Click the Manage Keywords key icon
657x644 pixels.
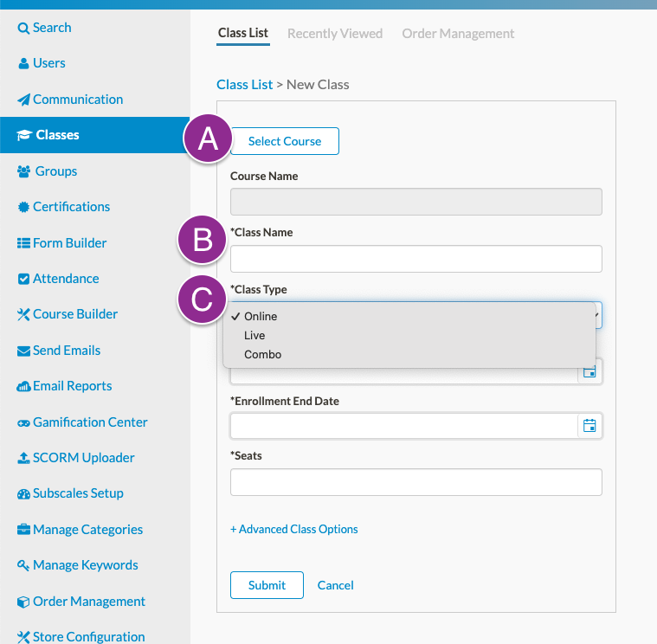[x=23, y=565]
